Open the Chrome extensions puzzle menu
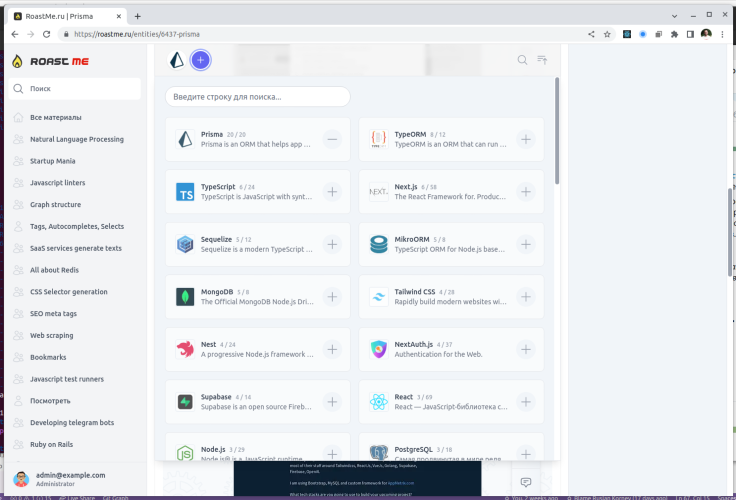 (675, 34)
